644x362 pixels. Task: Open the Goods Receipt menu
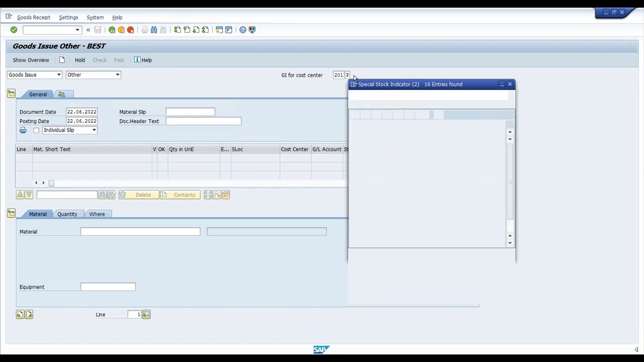tap(34, 17)
